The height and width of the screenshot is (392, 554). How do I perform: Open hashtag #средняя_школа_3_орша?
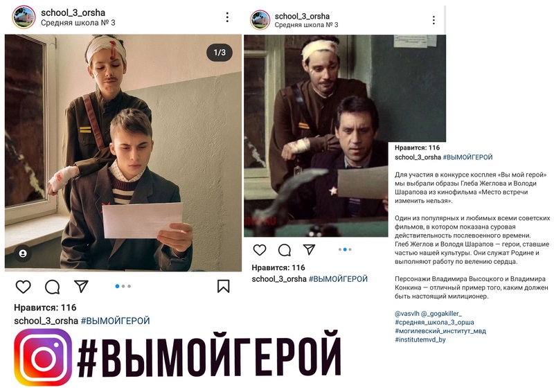[434, 322]
